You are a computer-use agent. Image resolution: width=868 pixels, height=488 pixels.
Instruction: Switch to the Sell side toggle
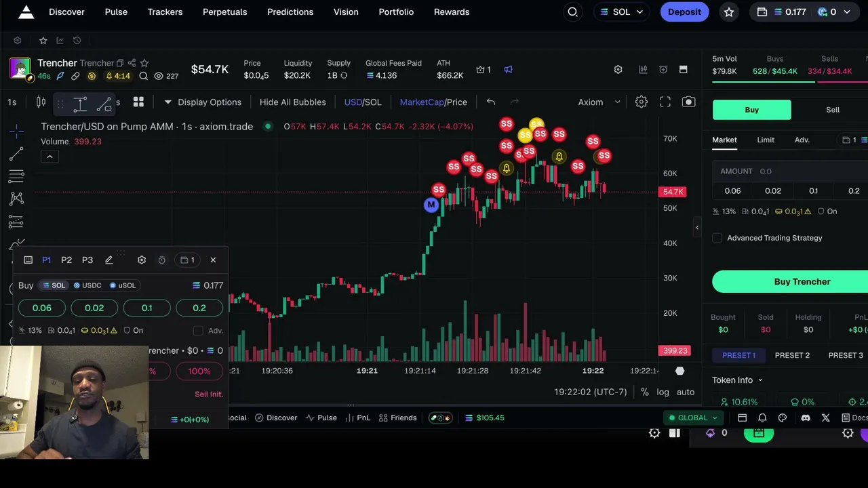tap(833, 110)
